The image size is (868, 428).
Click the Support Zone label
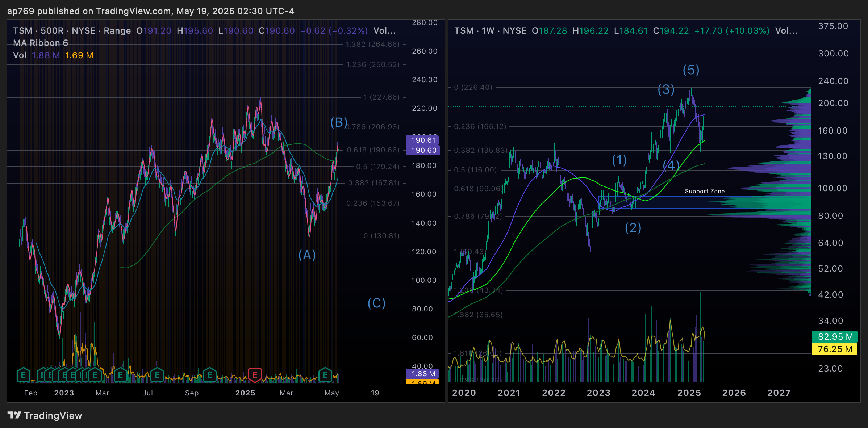pyautogui.click(x=705, y=191)
